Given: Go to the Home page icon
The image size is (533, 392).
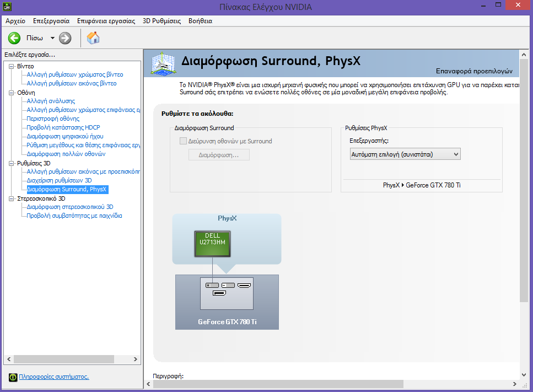Looking at the screenshot, I should [x=93, y=37].
